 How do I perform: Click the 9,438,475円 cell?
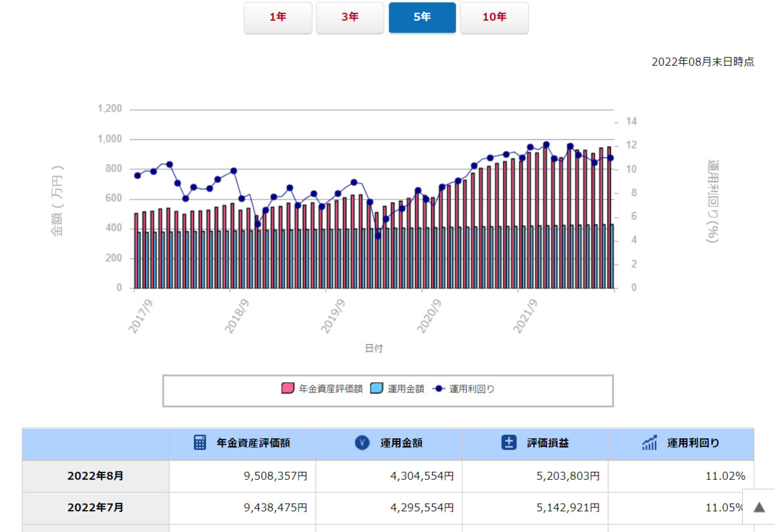[243, 508]
